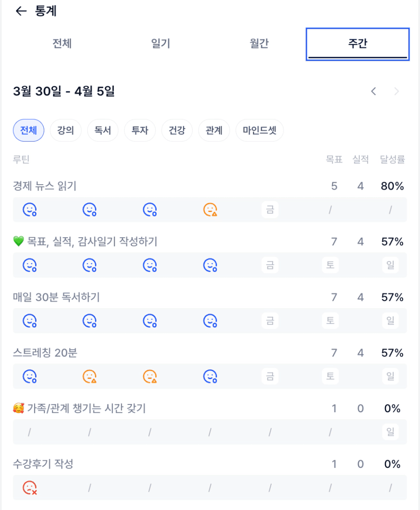
Task: Open the 전체 statistics tab
Action: click(x=62, y=44)
